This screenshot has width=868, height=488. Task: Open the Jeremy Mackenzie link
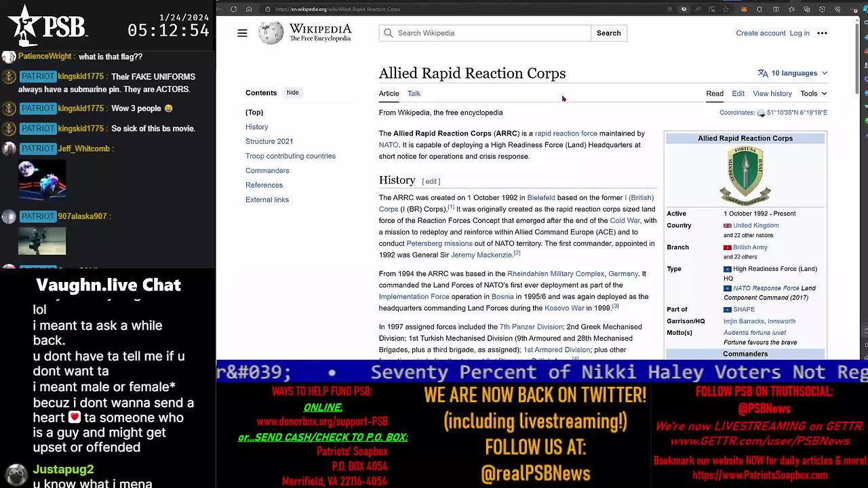coord(481,255)
